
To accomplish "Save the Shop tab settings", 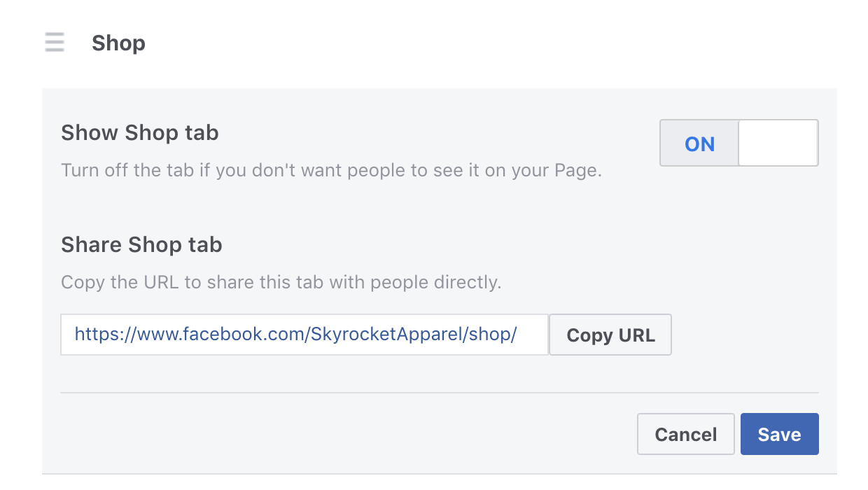I will click(779, 434).
